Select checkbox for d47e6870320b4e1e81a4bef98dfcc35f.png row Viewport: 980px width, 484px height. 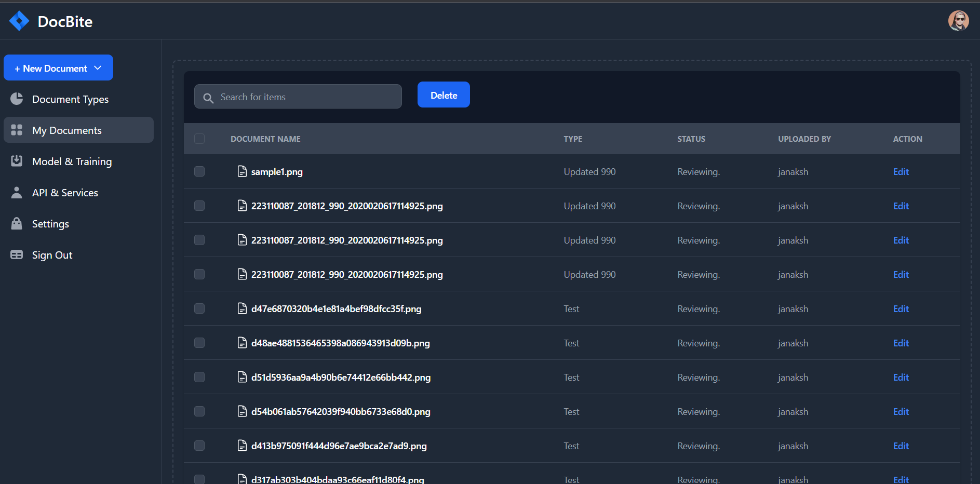[x=199, y=308]
